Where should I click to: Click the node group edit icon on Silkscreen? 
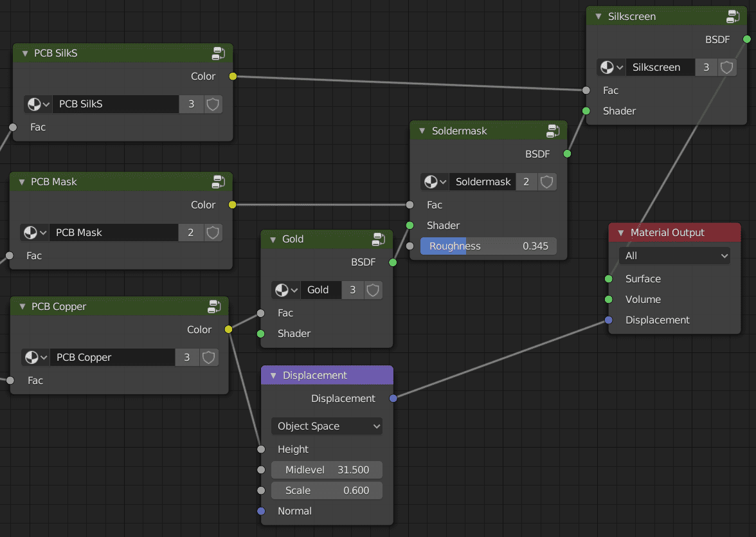pos(733,17)
